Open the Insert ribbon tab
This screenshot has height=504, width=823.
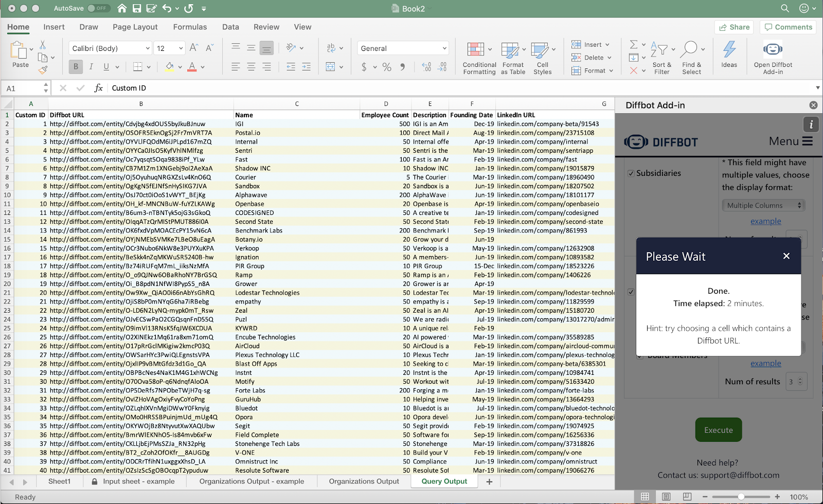click(54, 27)
